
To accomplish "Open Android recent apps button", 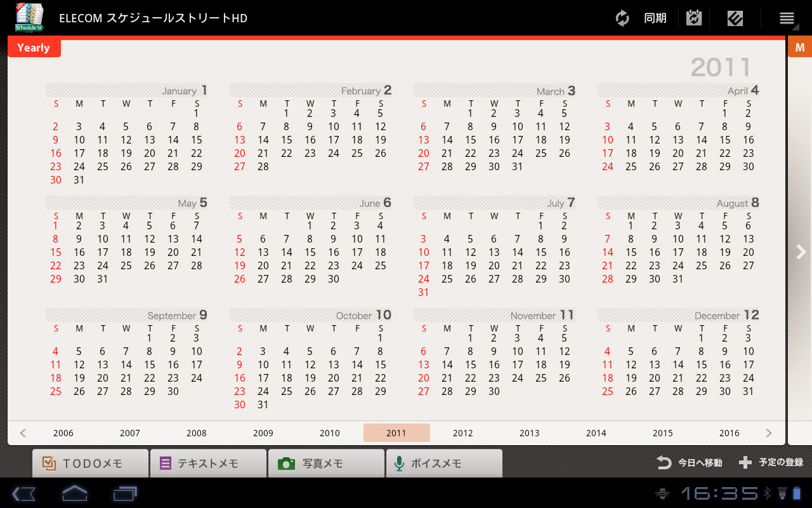I will [125, 493].
